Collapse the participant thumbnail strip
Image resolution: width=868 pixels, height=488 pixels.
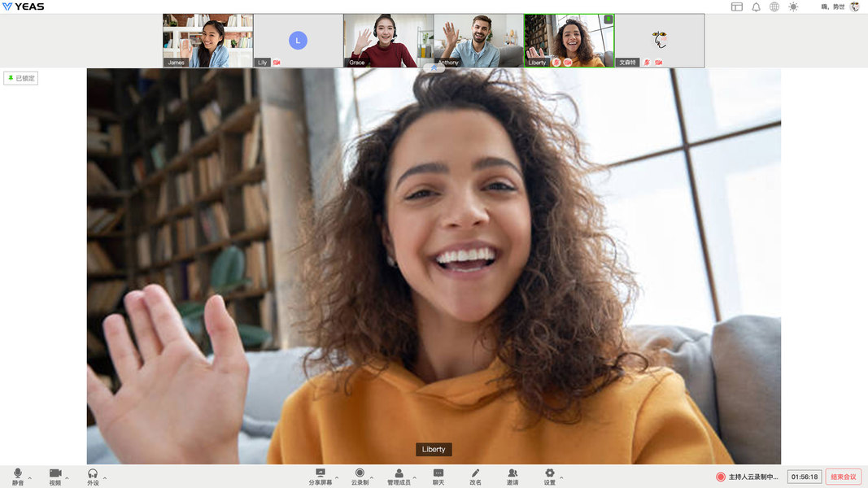coord(434,68)
